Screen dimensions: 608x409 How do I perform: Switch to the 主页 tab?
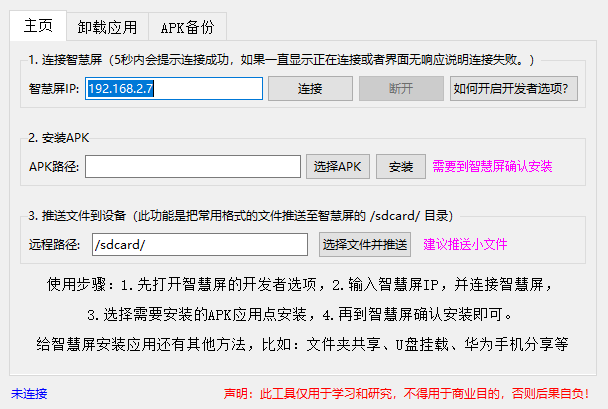tap(39, 26)
